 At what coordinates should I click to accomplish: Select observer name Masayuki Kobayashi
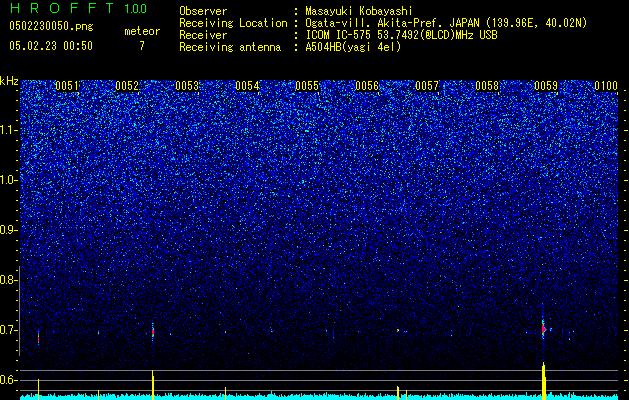(358, 11)
